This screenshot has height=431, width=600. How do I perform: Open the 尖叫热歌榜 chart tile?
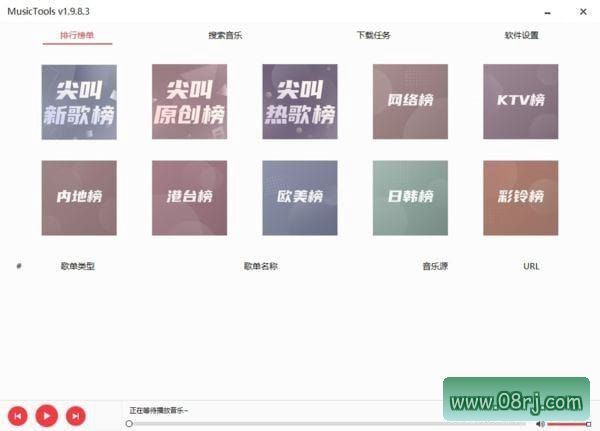coord(300,101)
